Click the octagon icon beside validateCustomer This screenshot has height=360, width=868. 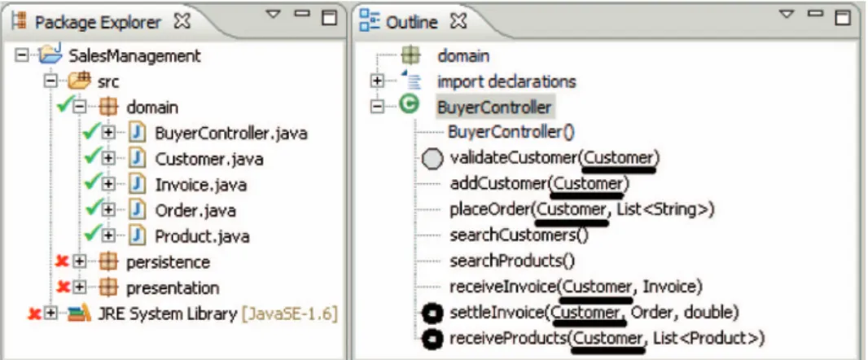[432, 159]
